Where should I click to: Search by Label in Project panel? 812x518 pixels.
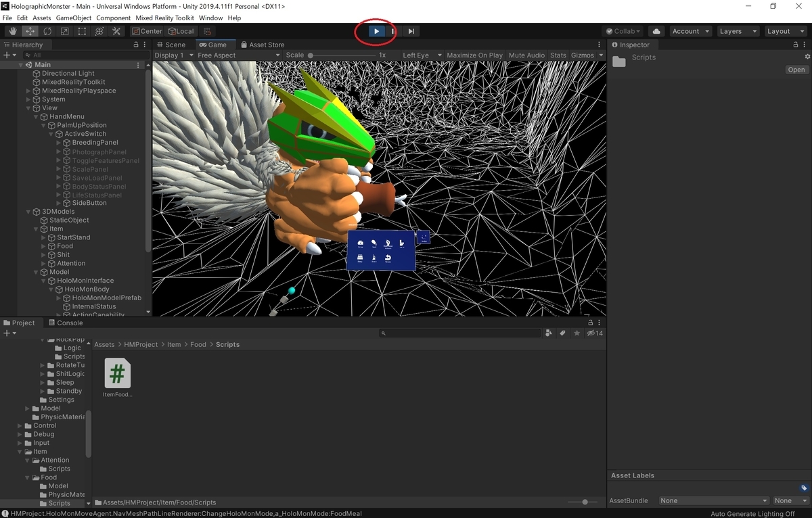563,333
